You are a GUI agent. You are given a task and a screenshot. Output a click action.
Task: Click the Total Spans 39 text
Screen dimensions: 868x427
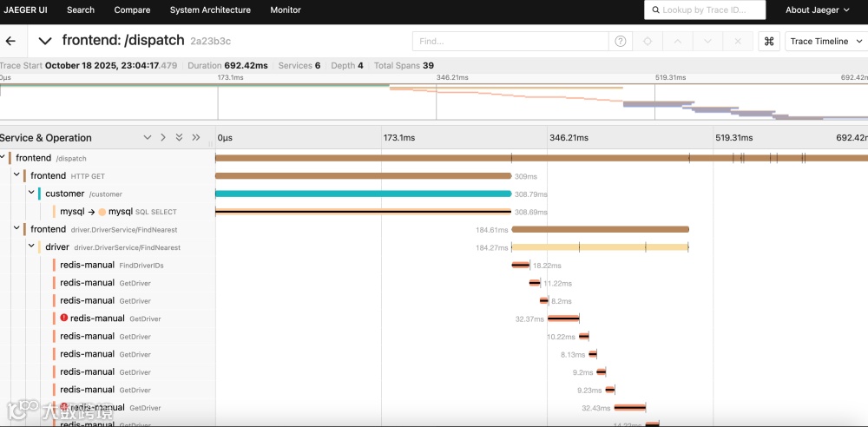(404, 65)
